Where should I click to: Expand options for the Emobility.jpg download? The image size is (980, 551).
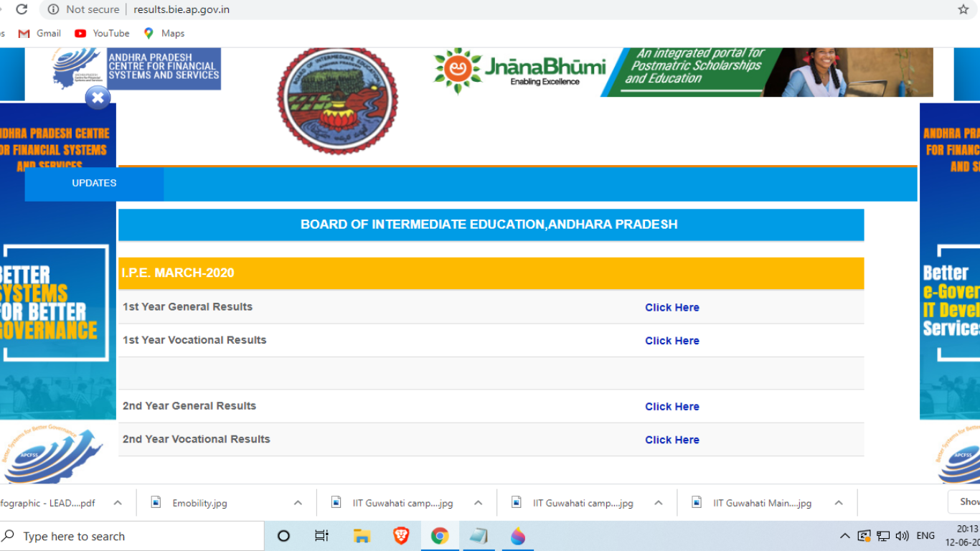(x=298, y=503)
